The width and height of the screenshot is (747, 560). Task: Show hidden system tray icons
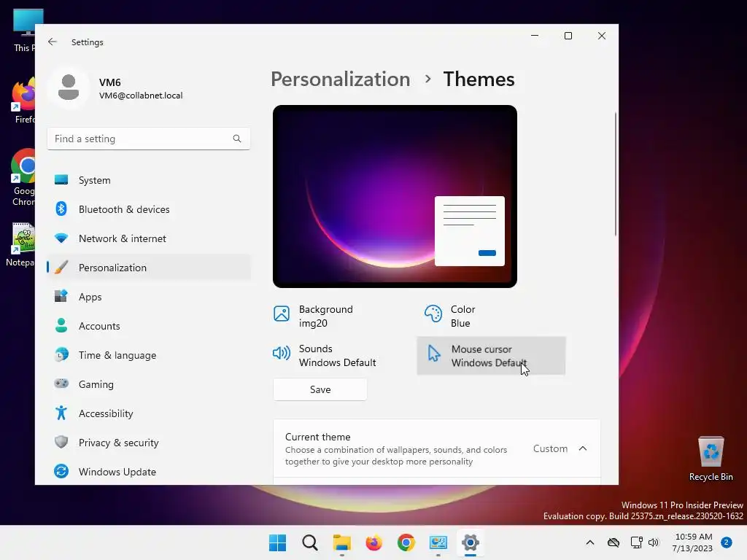589,542
